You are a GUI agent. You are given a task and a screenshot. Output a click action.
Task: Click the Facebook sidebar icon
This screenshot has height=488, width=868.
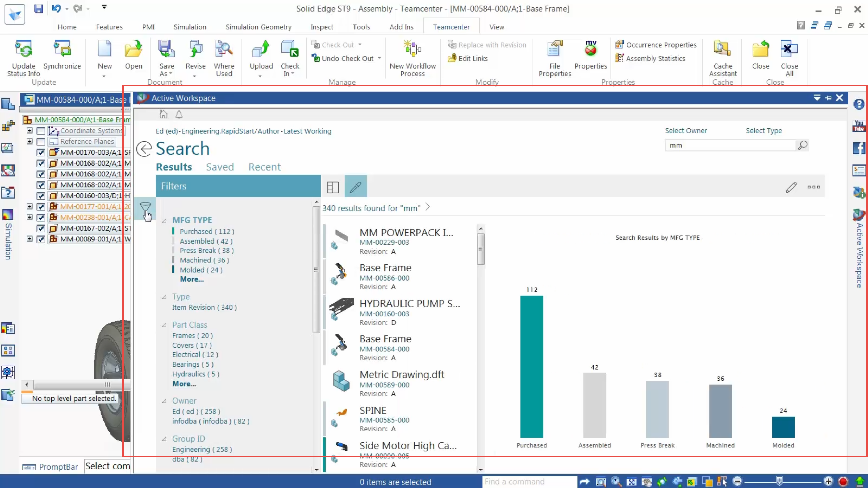coord(859,148)
